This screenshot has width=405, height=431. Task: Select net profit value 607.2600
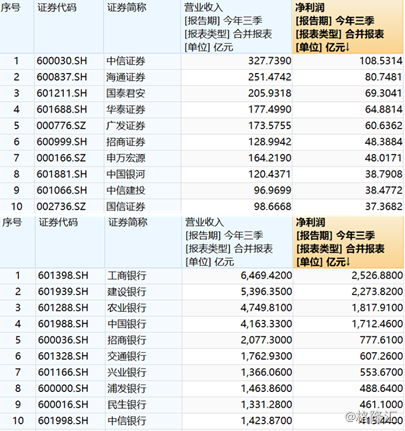(x=381, y=356)
